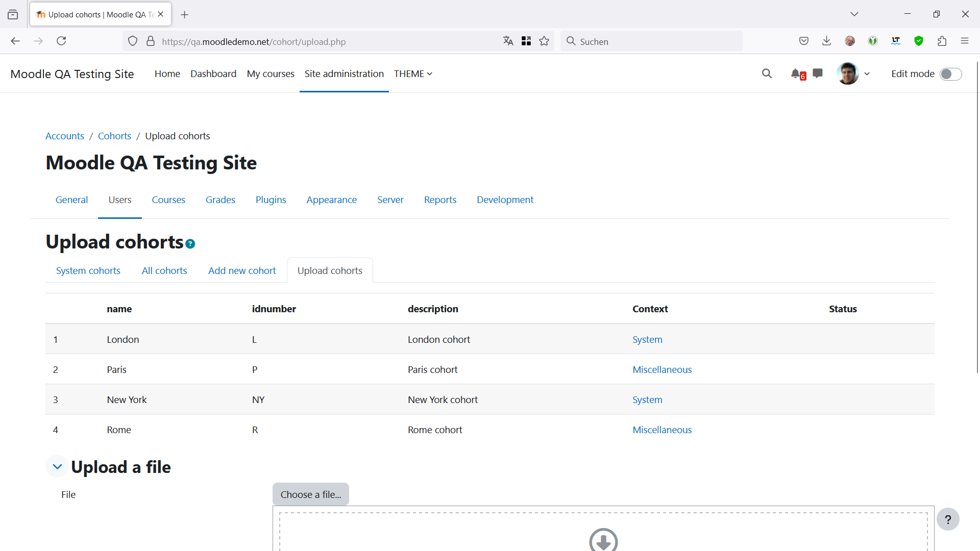Click the floating help question mark button

coord(948,519)
